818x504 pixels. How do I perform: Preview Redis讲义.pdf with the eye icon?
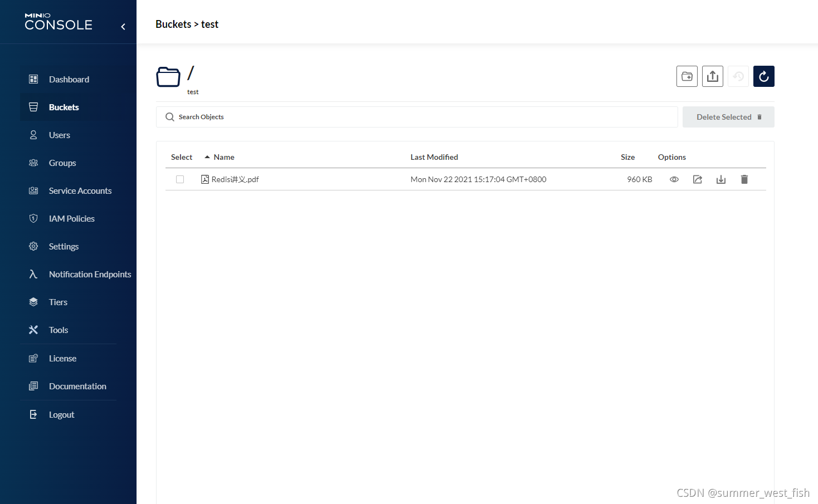(674, 179)
